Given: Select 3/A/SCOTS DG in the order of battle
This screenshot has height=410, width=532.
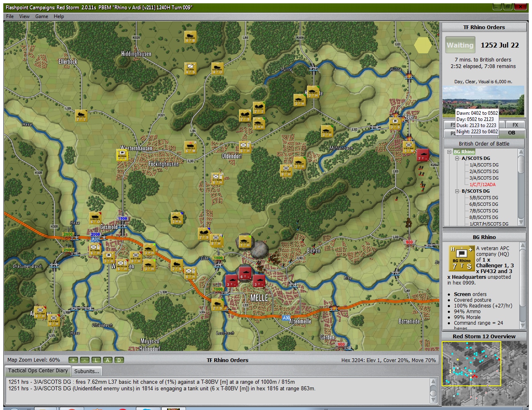Looking at the screenshot, I should (x=484, y=178).
